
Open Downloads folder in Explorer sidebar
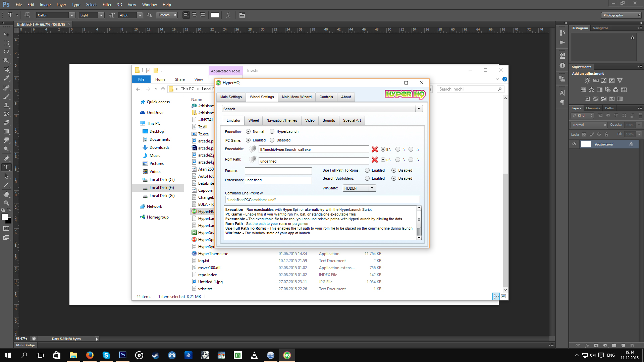point(159,147)
